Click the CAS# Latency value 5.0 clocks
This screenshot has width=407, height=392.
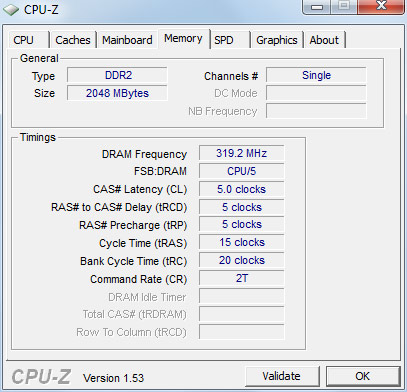pos(242,189)
